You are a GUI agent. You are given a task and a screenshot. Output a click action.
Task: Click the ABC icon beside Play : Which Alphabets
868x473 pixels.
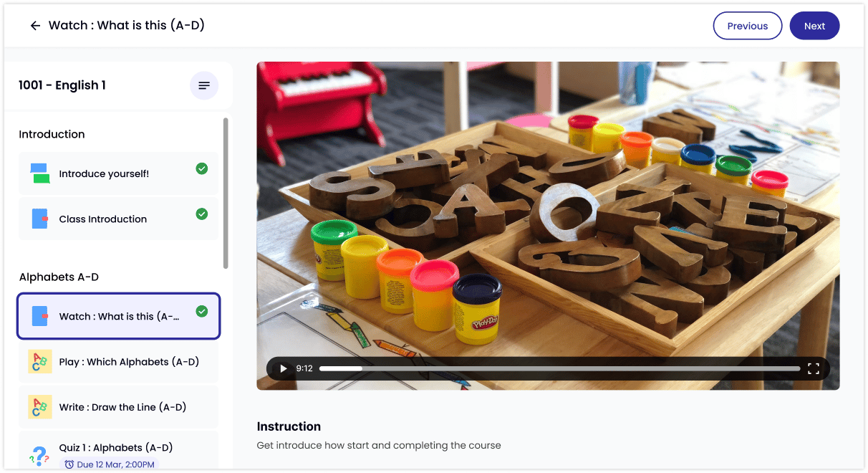click(40, 362)
